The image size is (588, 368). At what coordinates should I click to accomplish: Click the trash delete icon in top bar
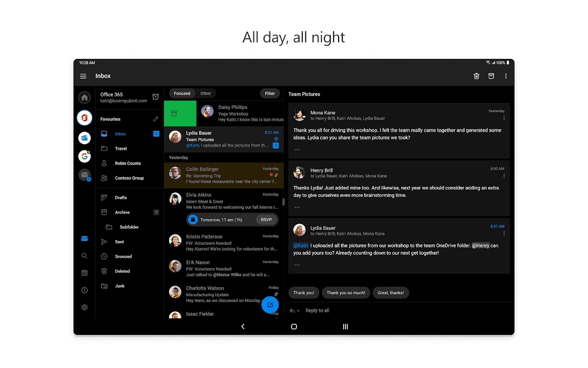click(476, 76)
